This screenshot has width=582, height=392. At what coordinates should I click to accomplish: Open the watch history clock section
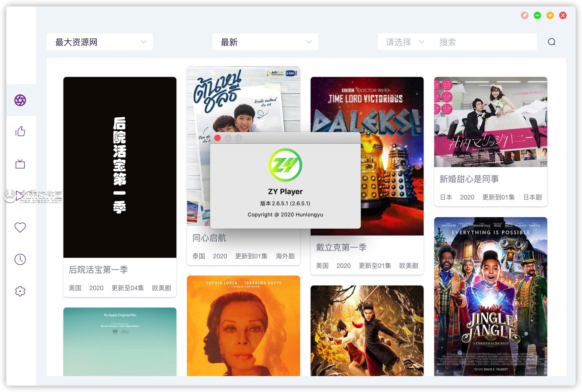pyautogui.click(x=20, y=259)
